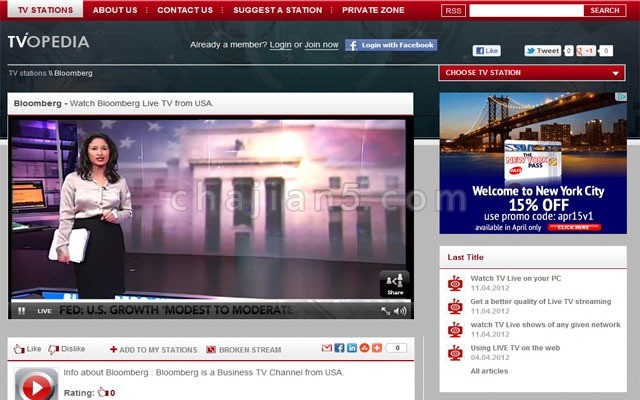Open the Private Zone menu item
The image size is (640, 400).
tap(374, 10)
